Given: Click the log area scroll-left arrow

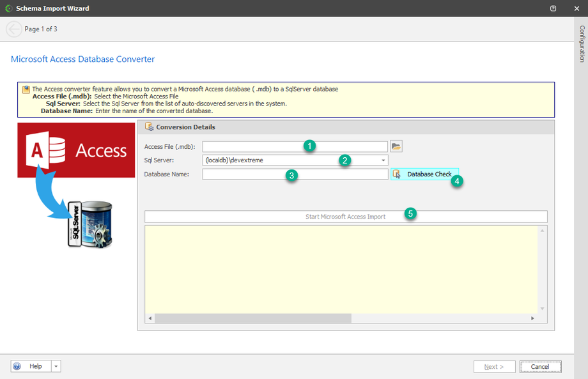Looking at the screenshot, I should pyautogui.click(x=150, y=318).
